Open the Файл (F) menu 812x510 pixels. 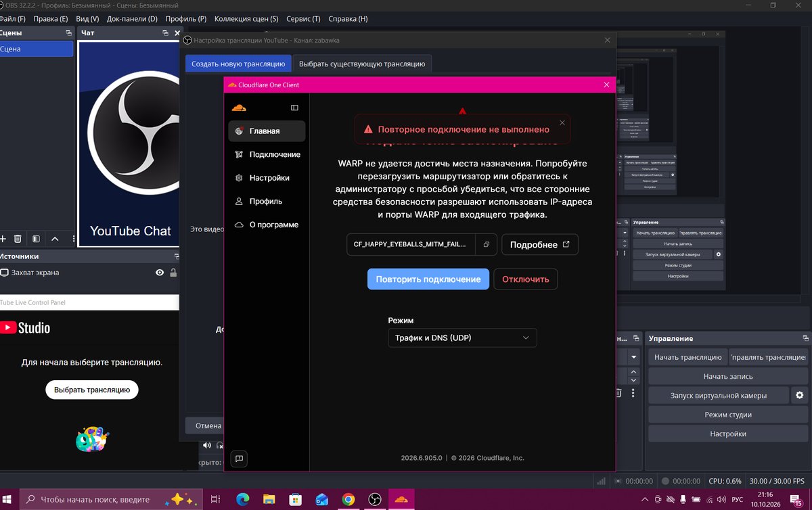(13, 19)
